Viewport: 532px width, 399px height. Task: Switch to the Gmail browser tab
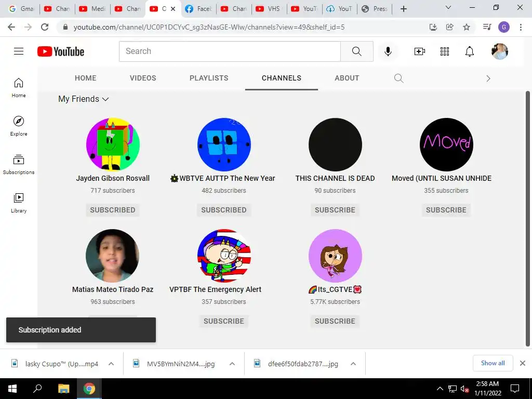click(22, 9)
